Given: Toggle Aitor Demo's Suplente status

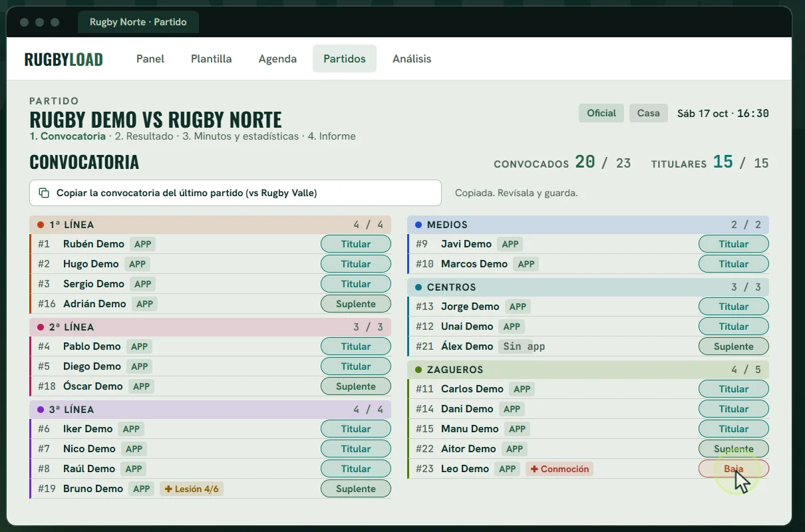Looking at the screenshot, I should point(734,449).
